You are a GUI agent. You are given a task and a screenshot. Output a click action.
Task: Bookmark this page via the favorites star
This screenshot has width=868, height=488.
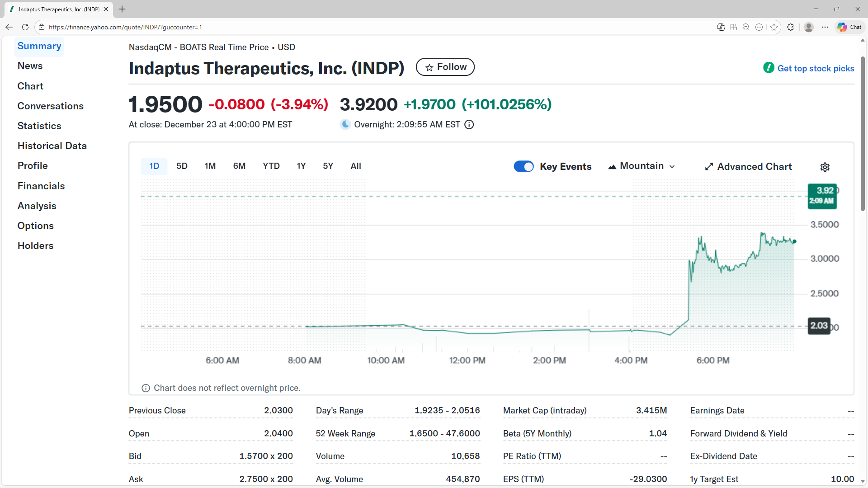tap(774, 27)
